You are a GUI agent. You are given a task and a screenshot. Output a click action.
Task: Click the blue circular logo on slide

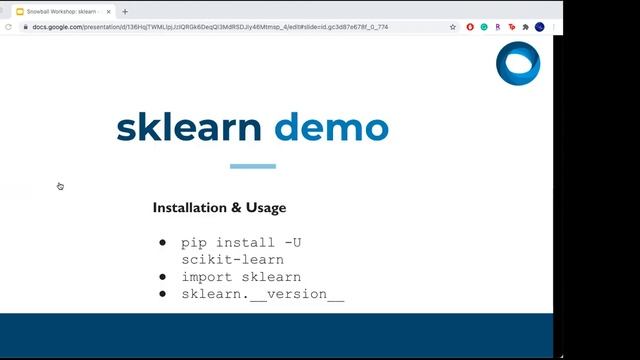(x=518, y=64)
